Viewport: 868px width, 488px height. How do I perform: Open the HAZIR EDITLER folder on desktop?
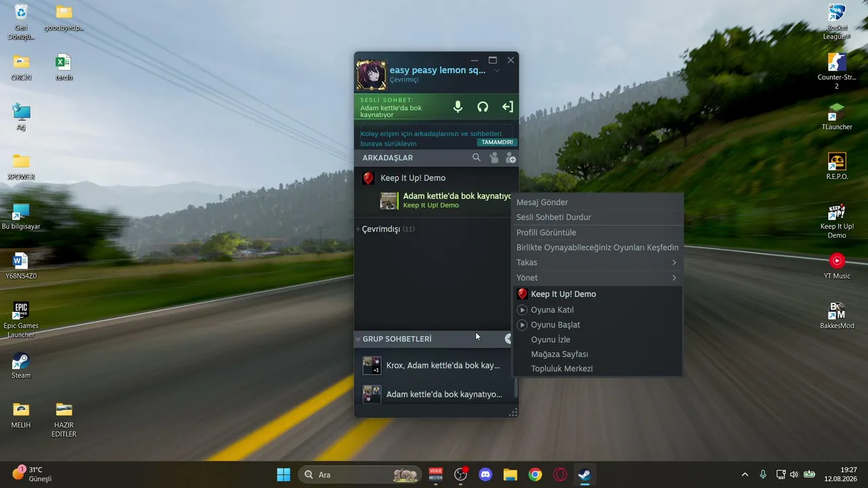pos(64,419)
